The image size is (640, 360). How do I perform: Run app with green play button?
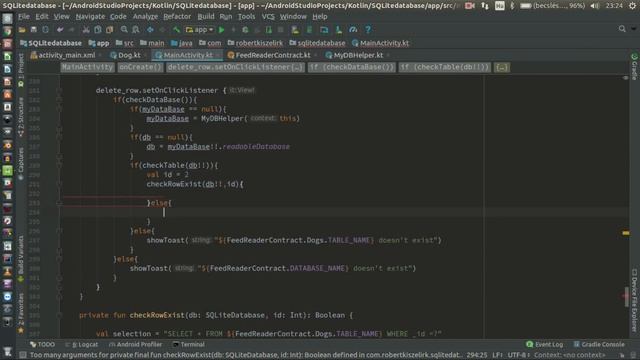point(222,30)
